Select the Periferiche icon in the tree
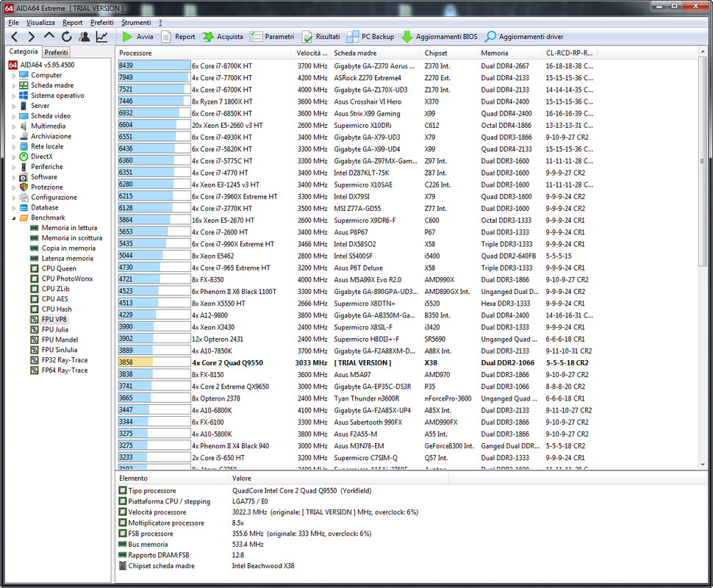 [24, 167]
